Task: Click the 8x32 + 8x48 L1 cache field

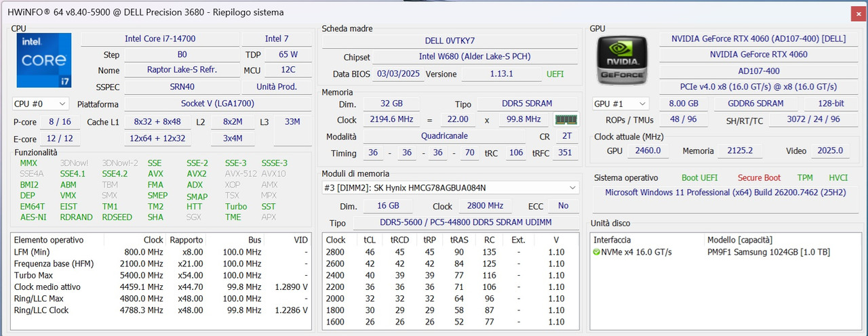Action: (157, 122)
